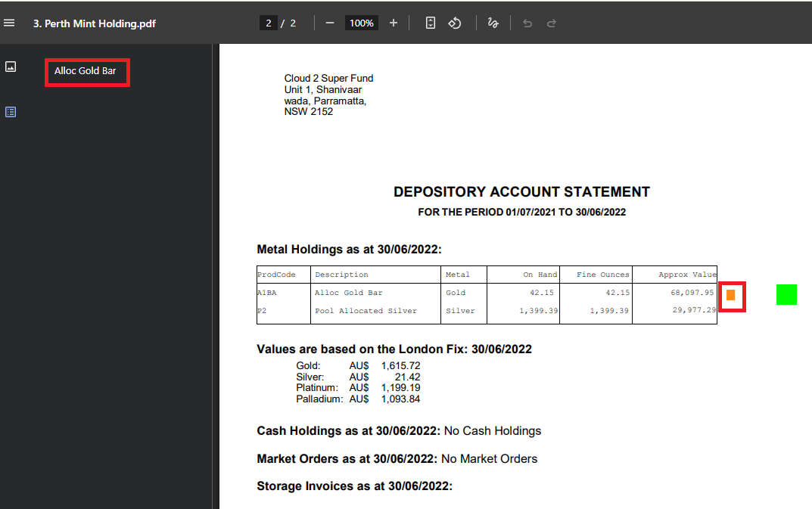812x509 pixels.
Task: Click the redo arrow in toolbar
Action: (x=552, y=23)
